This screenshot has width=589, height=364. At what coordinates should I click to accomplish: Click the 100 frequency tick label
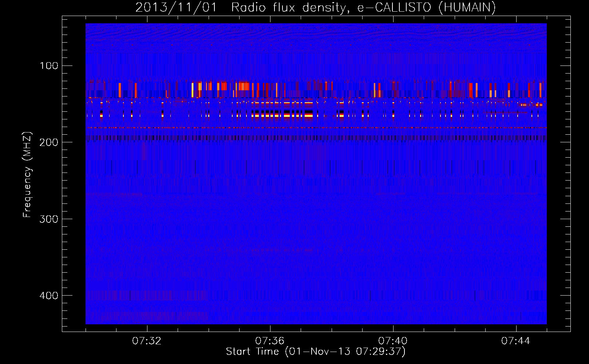(49, 66)
